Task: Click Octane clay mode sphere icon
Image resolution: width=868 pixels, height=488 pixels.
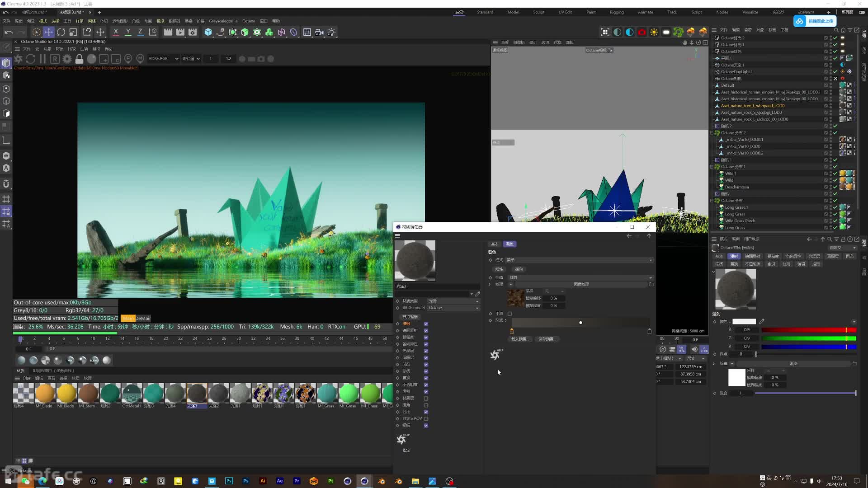Action: click(91, 59)
